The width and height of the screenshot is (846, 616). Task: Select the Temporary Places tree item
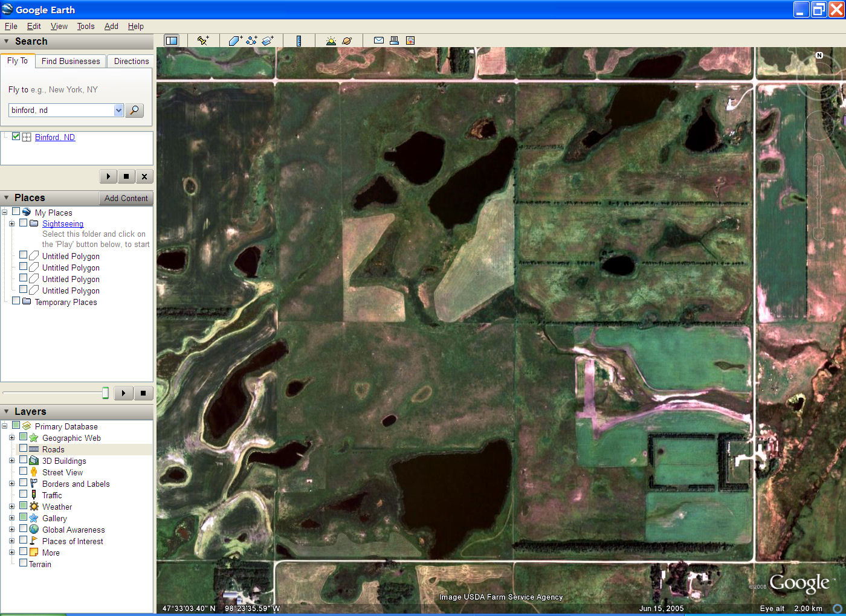click(66, 302)
